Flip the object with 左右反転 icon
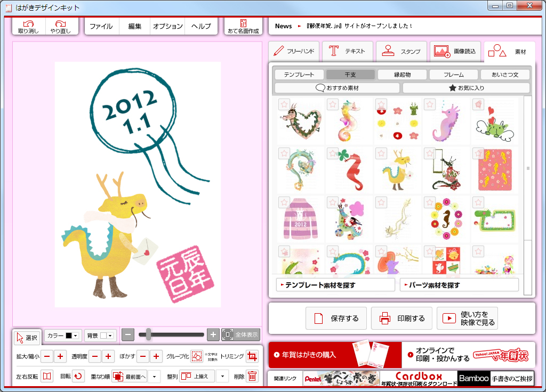546x392 pixels. 46,375
